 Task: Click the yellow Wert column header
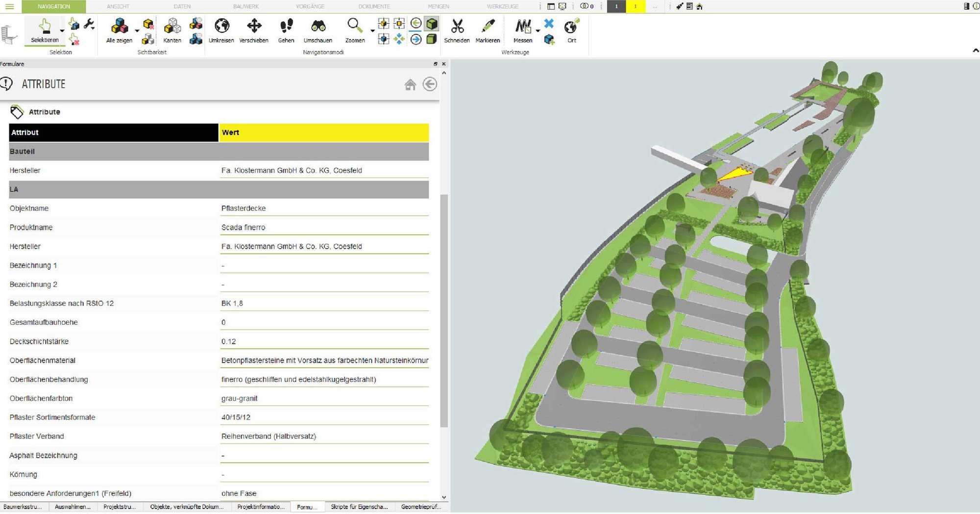tap(323, 132)
